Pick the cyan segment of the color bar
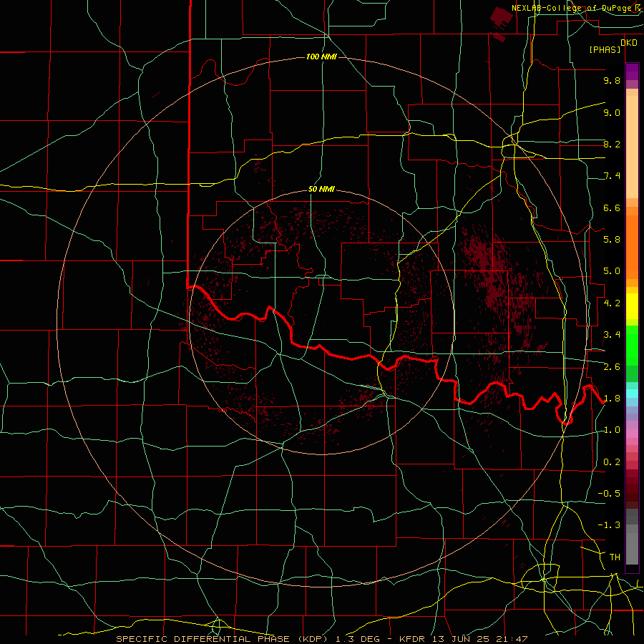This screenshot has height=644, width=644. [632, 394]
